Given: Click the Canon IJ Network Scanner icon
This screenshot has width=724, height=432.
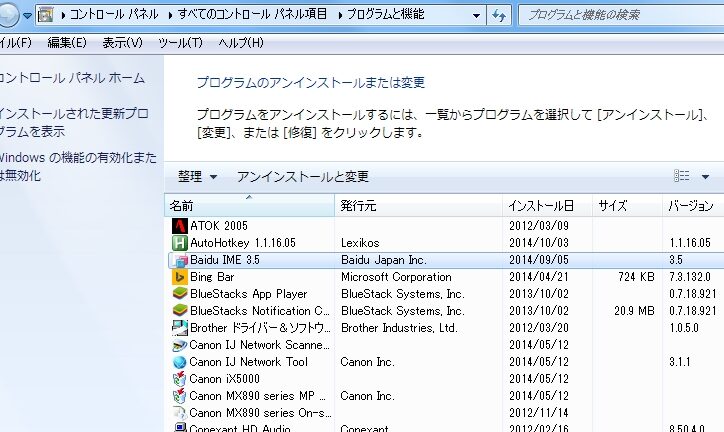Looking at the screenshot, I should (180, 345).
